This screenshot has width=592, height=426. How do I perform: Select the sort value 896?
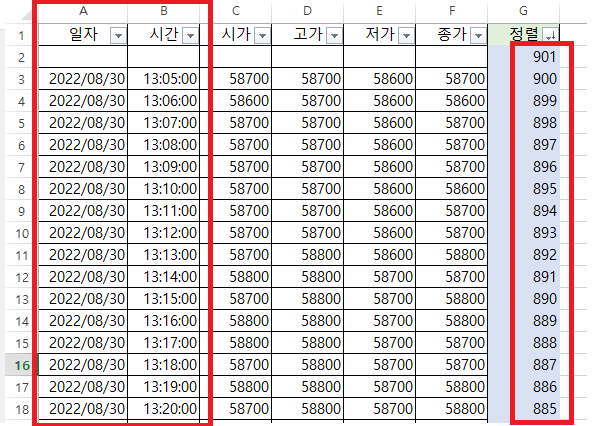pyautogui.click(x=524, y=167)
